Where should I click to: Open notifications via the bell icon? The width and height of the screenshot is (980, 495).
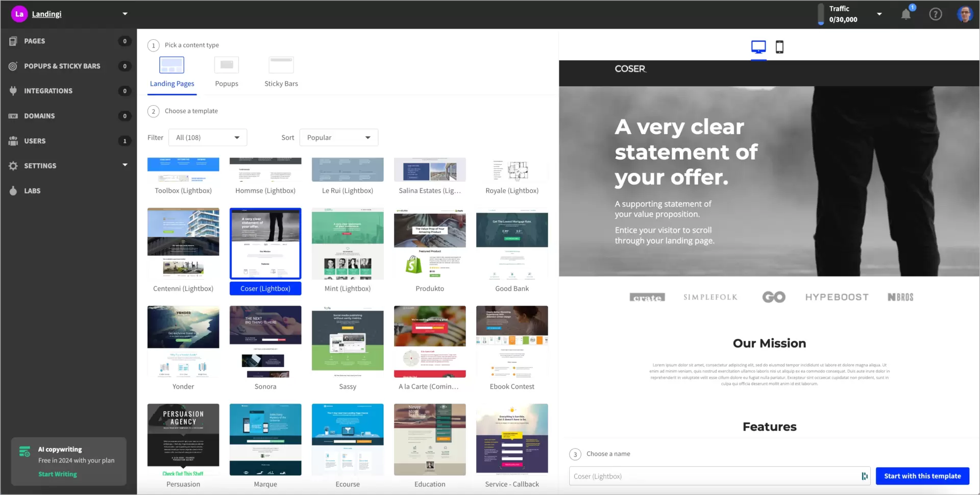pyautogui.click(x=906, y=14)
